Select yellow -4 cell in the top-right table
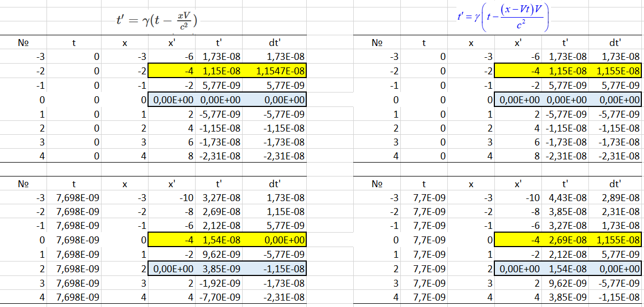Screen dimensions: 644x307 pos(518,71)
